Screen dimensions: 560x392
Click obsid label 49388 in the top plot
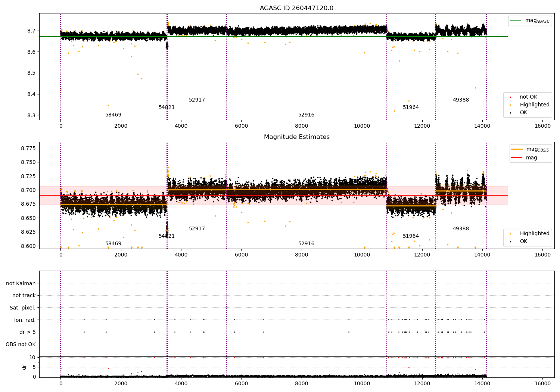click(461, 100)
